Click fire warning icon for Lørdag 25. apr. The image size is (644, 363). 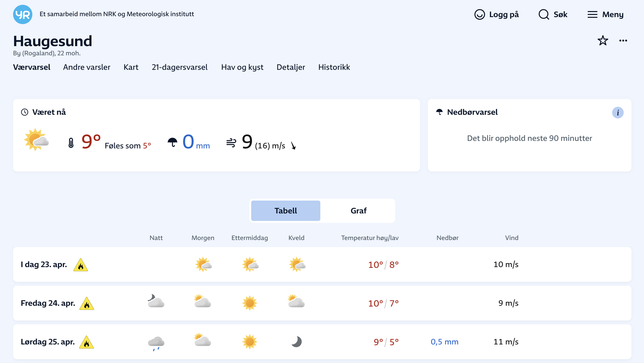pos(87,342)
